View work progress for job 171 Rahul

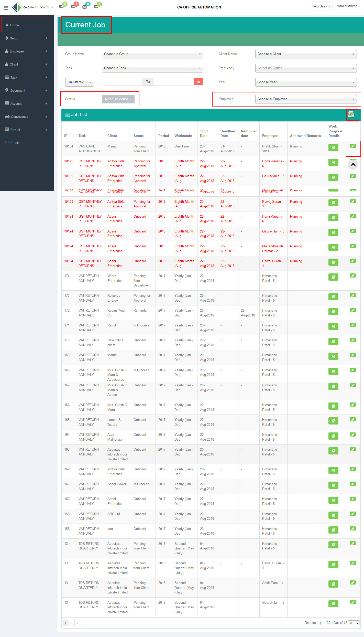pyautogui.click(x=333, y=326)
